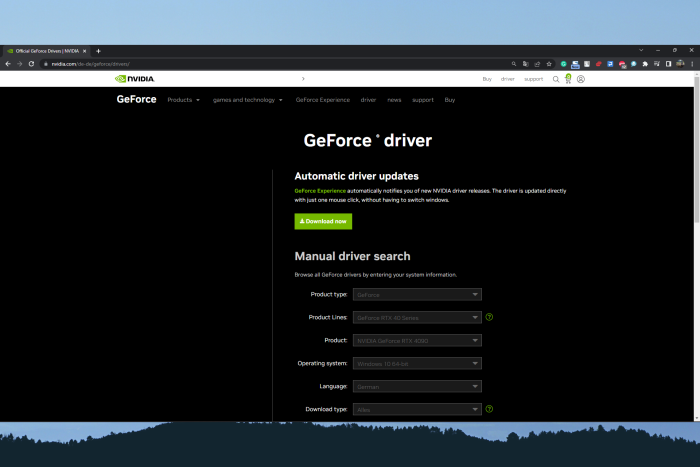Image resolution: width=700 pixels, height=467 pixels.
Task: Click driver in the top white header
Action: click(x=508, y=79)
